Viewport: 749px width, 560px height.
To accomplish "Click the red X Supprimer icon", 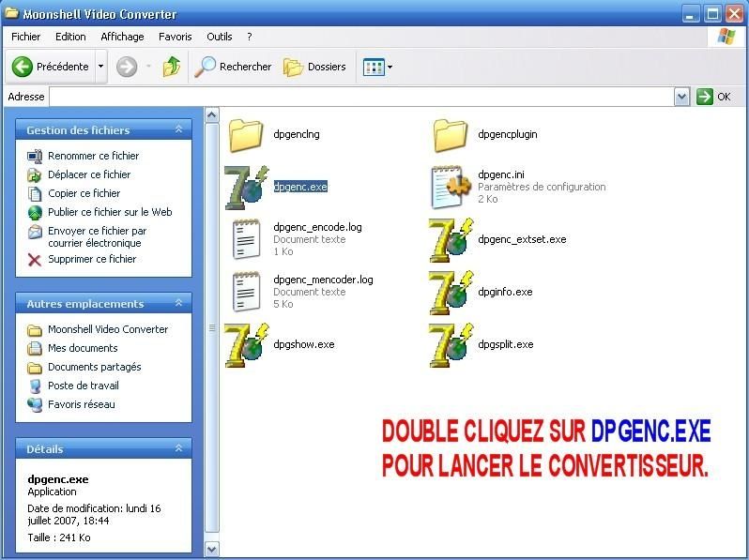I will [35, 260].
